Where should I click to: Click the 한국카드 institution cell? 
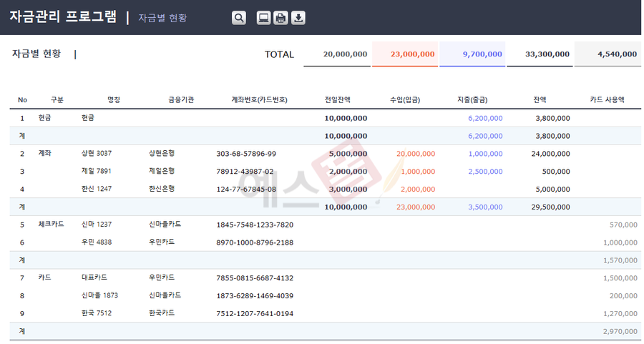[x=162, y=313]
